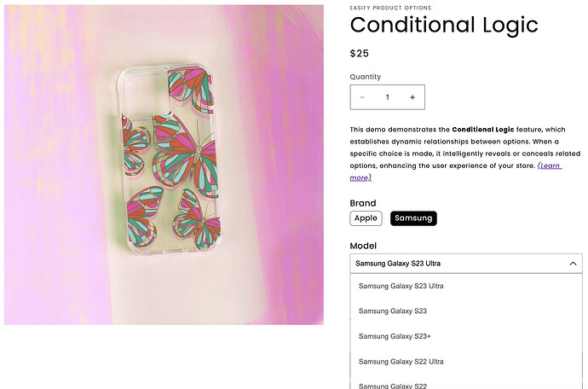
Task: Click the Model option label
Action: coord(363,246)
